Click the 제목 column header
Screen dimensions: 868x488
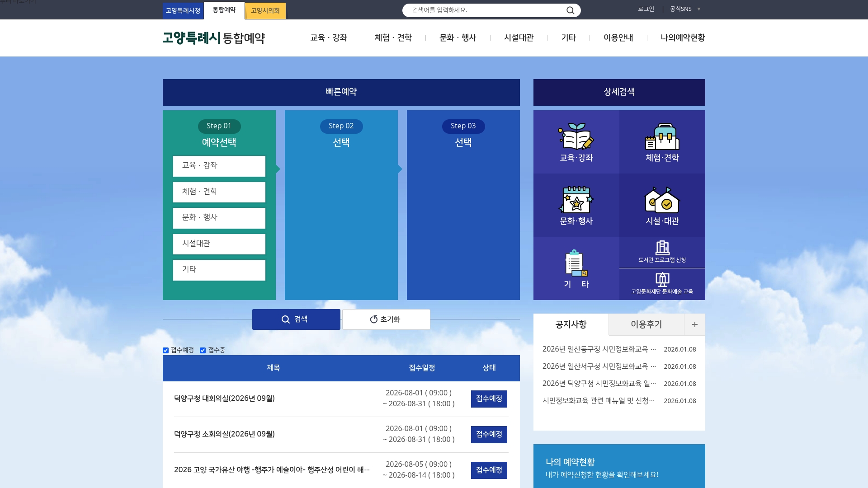tap(273, 368)
